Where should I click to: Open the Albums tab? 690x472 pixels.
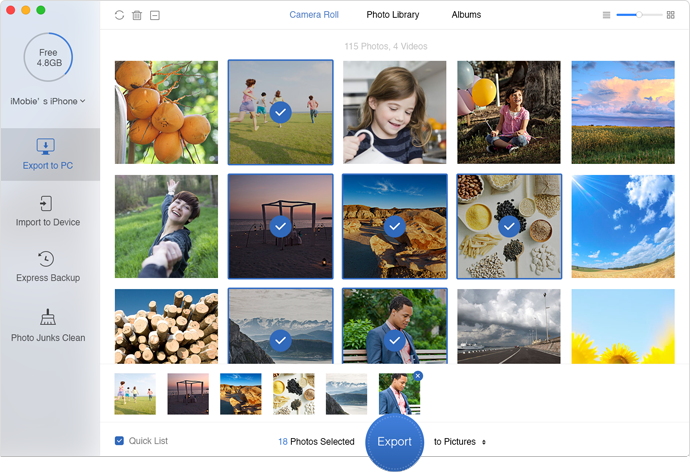466,15
